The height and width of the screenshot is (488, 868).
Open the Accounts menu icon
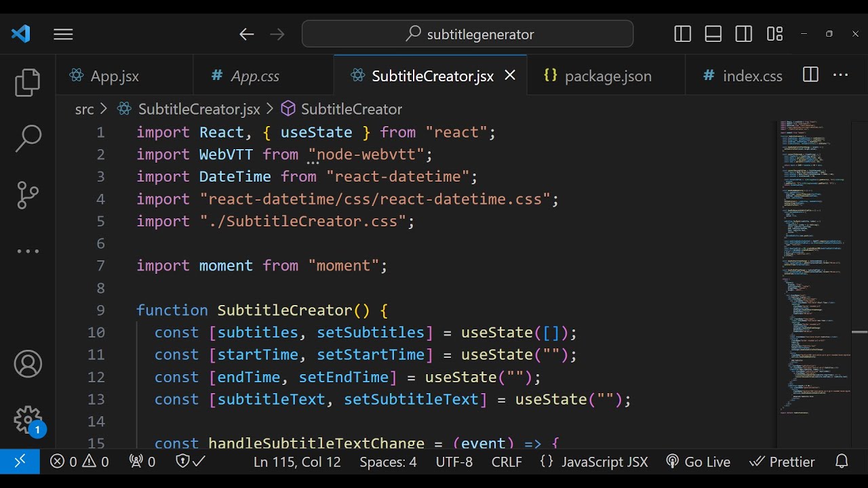(x=28, y=365)
